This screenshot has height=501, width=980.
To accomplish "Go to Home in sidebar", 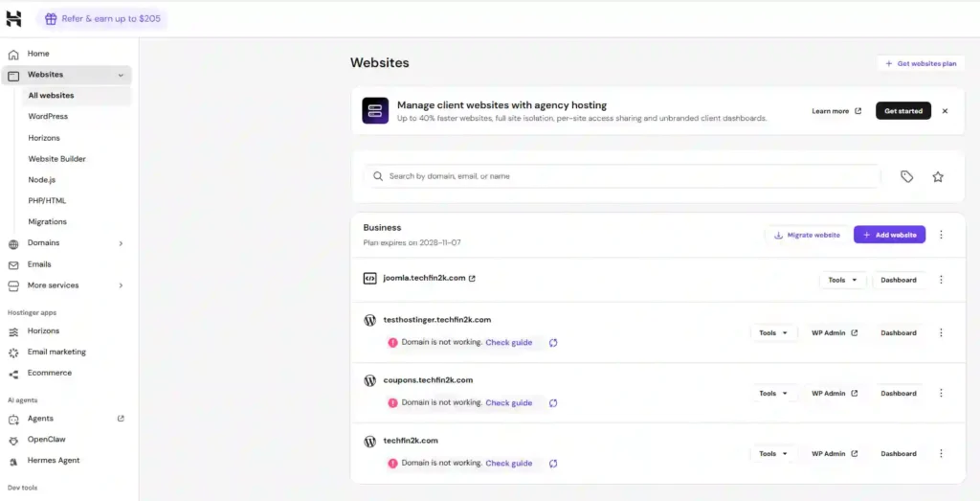I will (38, 54).
